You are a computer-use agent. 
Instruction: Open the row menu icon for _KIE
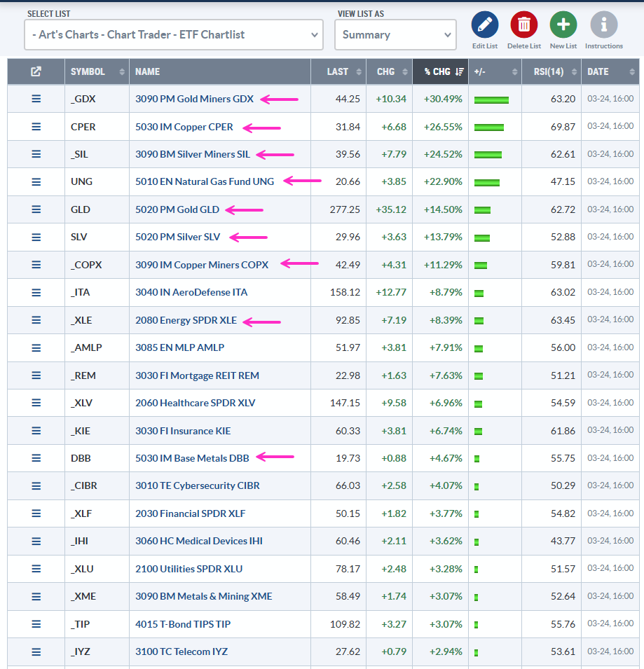pyautogui.click(x=36, y=431)
